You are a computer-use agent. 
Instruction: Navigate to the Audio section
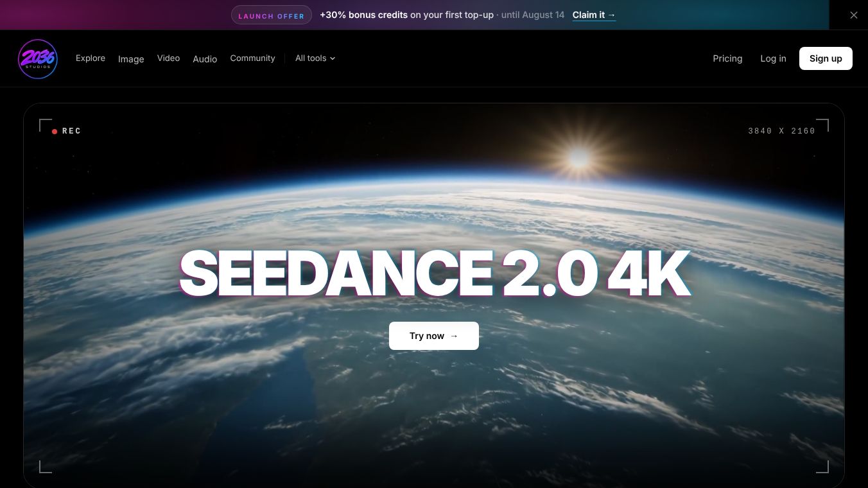click(205, 58)
